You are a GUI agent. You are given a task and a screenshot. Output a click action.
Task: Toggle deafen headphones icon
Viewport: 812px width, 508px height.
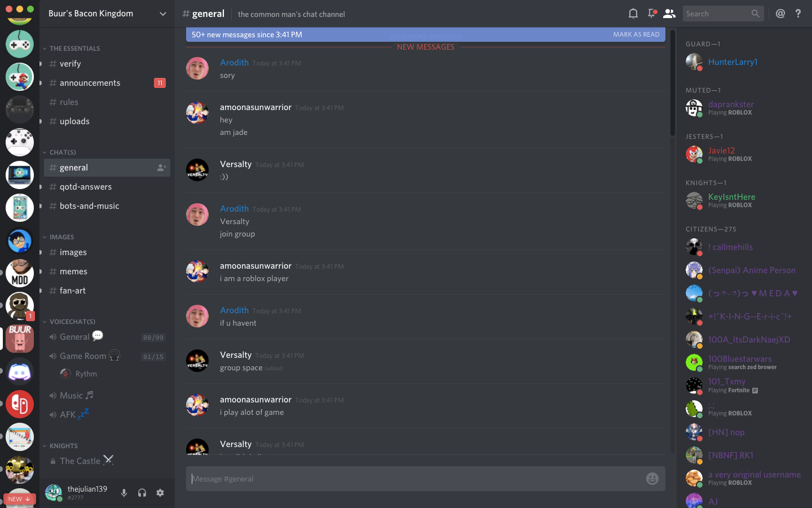click(x=142, y=493)
